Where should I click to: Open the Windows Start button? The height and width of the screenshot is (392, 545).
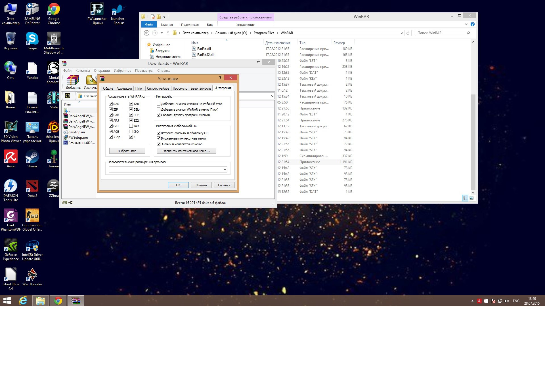pyautogui.click(x=7, y=301)
